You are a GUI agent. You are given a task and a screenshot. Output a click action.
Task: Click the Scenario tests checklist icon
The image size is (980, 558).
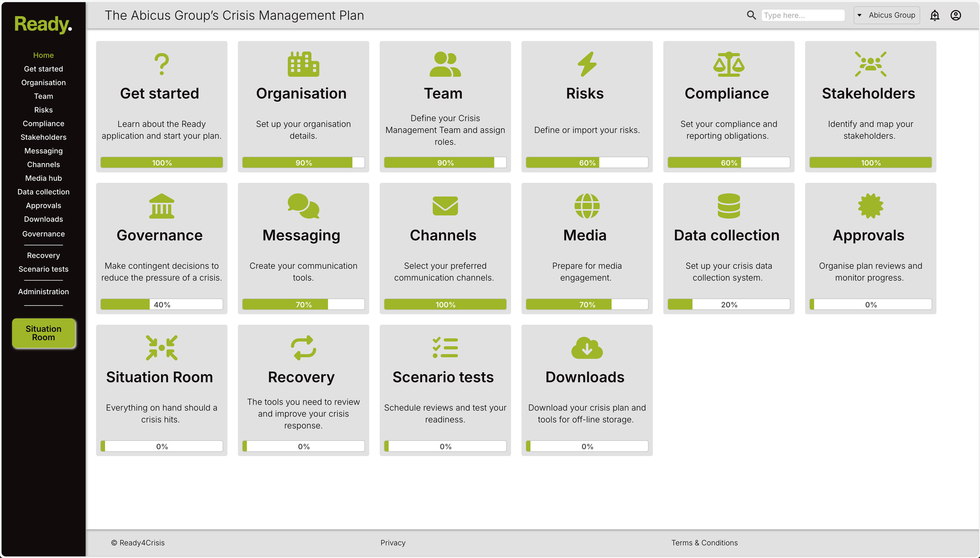point(445,348)
